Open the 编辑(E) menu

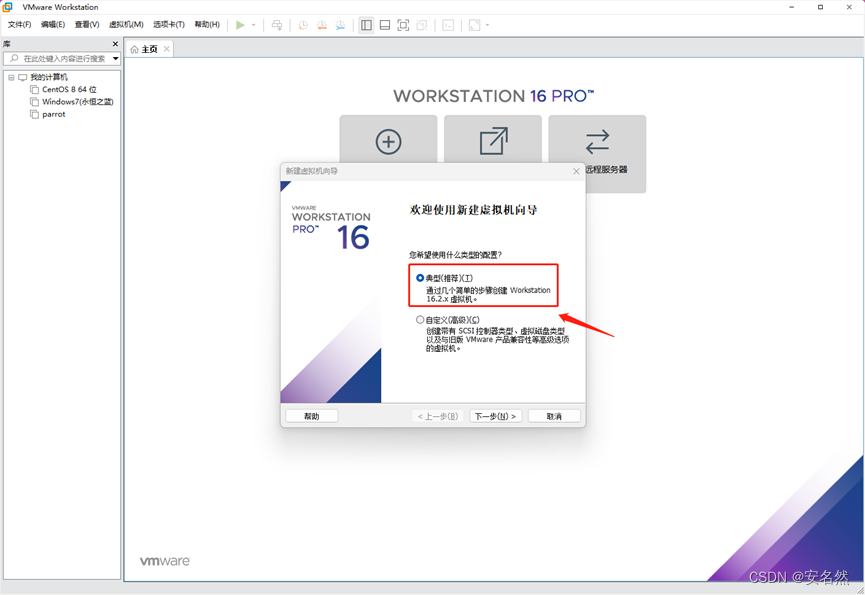53,24
